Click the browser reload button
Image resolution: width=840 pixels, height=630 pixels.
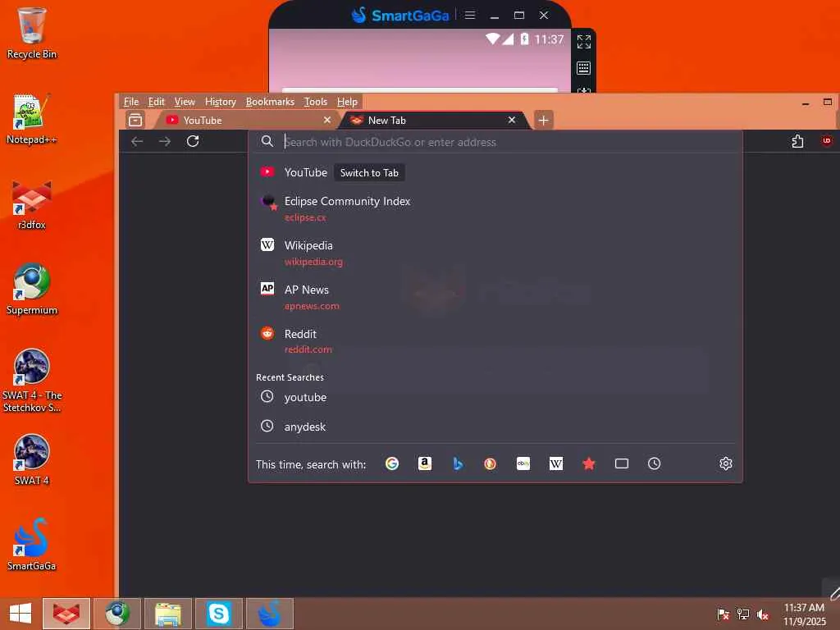tap(193, 141)
